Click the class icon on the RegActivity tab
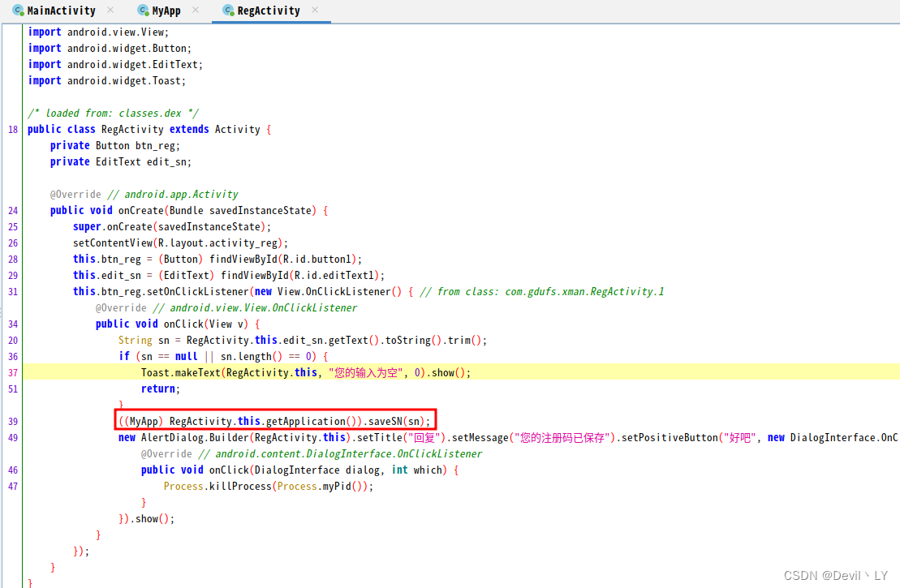900x588 pixels. point(228,11)
